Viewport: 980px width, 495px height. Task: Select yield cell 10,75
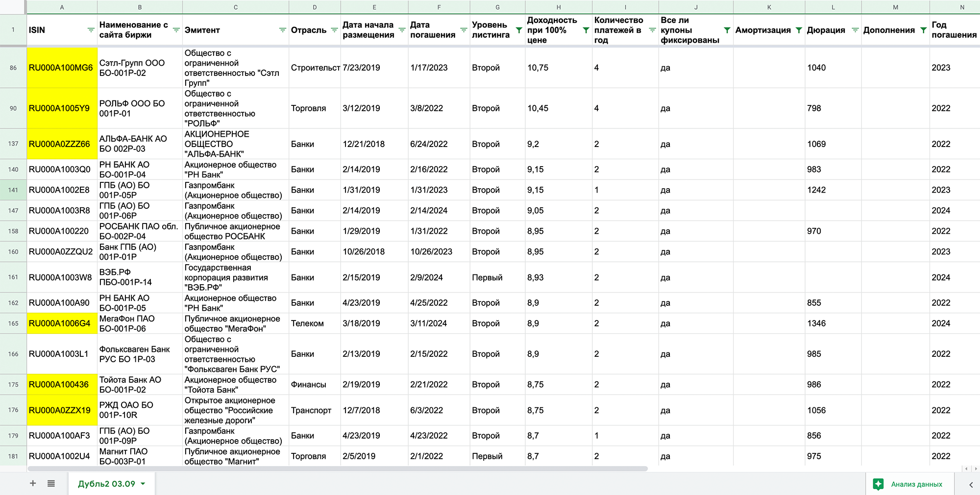tap(559, 68)
